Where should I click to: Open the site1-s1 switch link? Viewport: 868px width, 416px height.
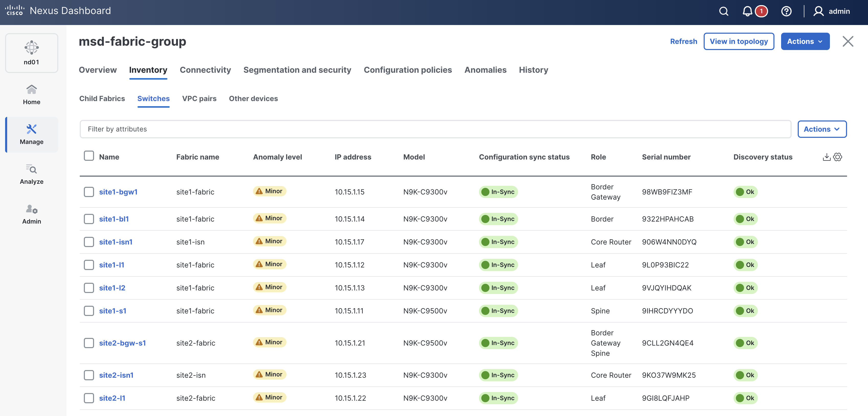[x=112, y=311]
